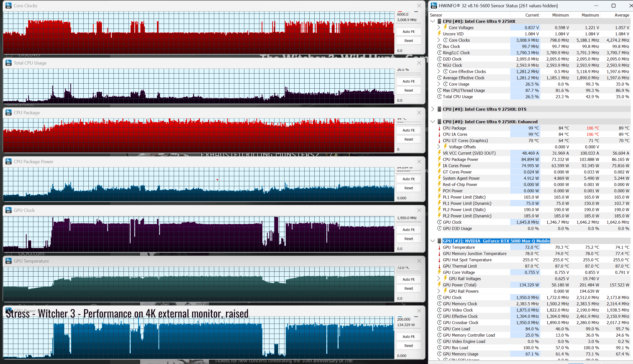Click the chip icon of the Intel Core Ultra 9 275HX group
The height and width of the screenshot is (364, 633).
tap(439, 21)
